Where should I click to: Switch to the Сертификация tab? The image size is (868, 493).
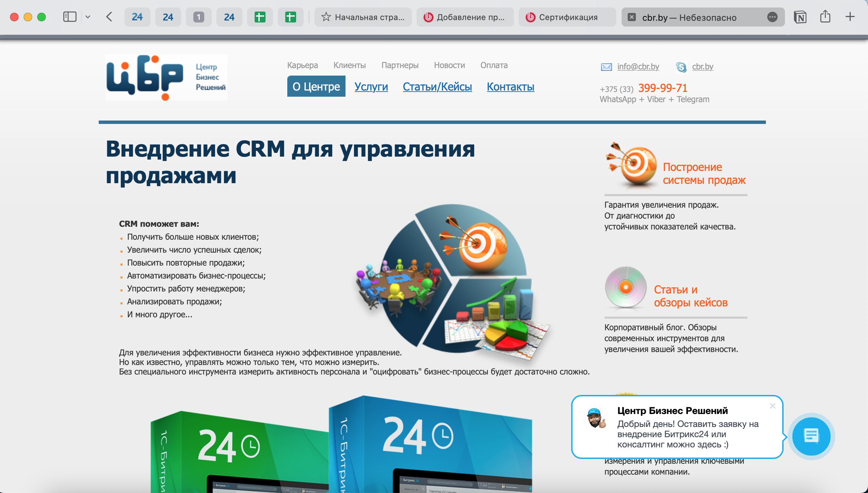(567, 17)
